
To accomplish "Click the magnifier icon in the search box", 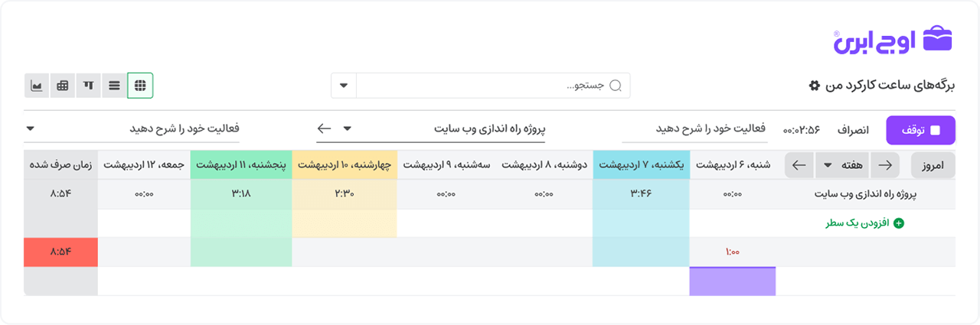I will click(x=616, y=86).
